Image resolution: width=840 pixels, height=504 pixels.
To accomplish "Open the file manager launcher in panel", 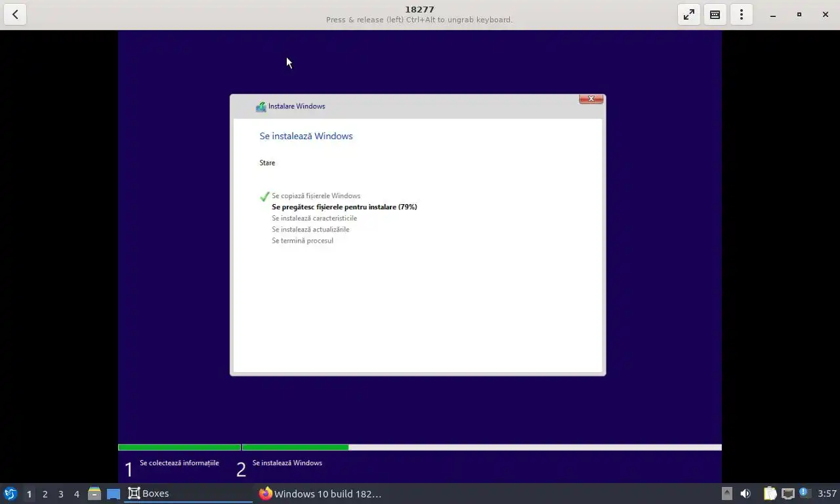I will (x=94, y=493).
